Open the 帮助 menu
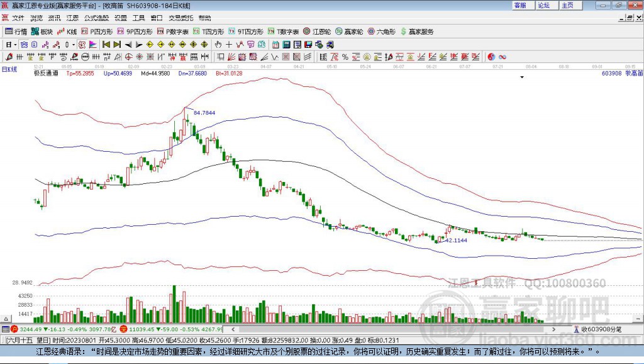The image size is (644, 364). pos(205,18)
